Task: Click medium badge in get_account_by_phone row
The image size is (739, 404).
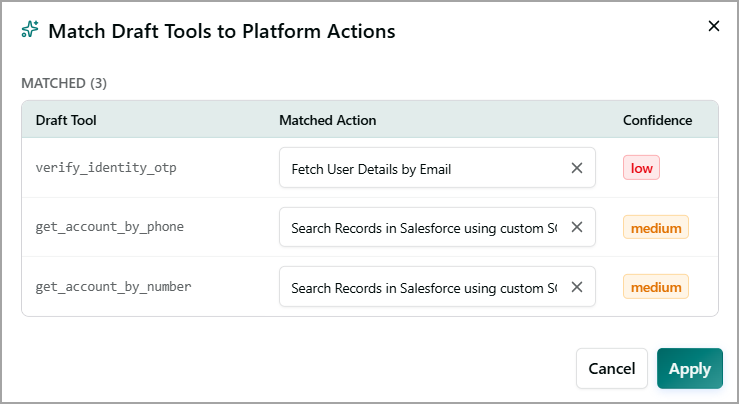Action: coord(656,227)
